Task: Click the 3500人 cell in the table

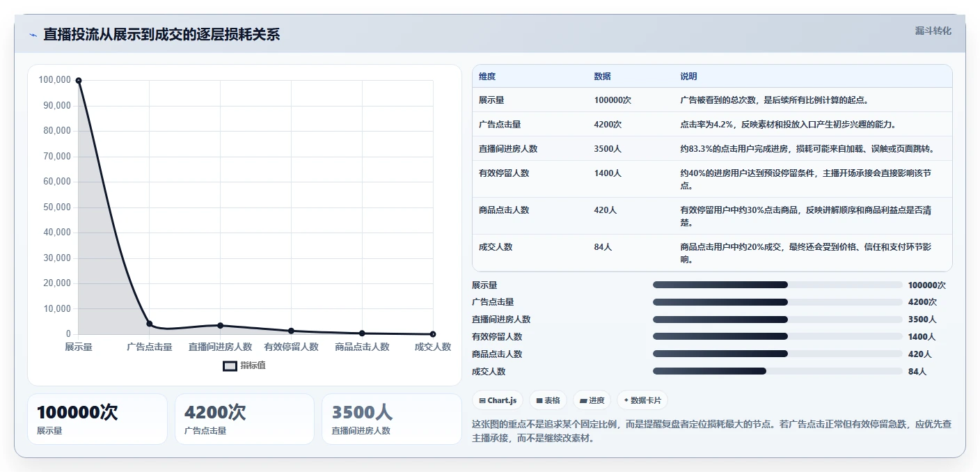Action: click(x=608, y=149)
